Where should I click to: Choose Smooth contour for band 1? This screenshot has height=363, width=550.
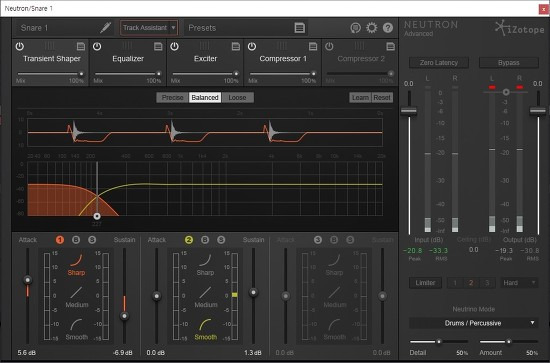coord(76,329)
